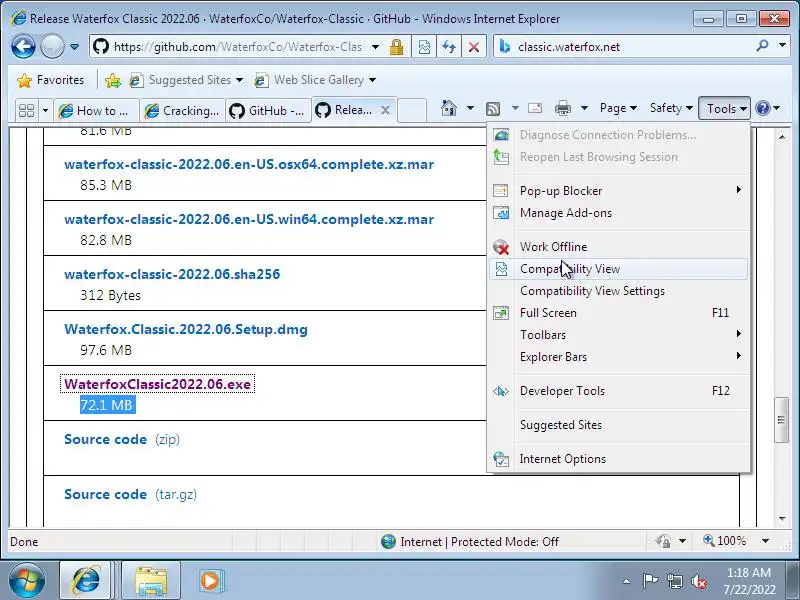Screen dimensions: 800x600
Task: Click the github.com address bar field
Action: [238, 47]
